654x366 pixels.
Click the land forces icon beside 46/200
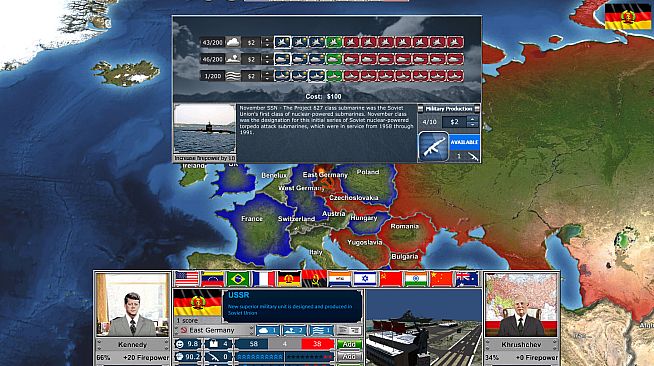pos(233,59)
